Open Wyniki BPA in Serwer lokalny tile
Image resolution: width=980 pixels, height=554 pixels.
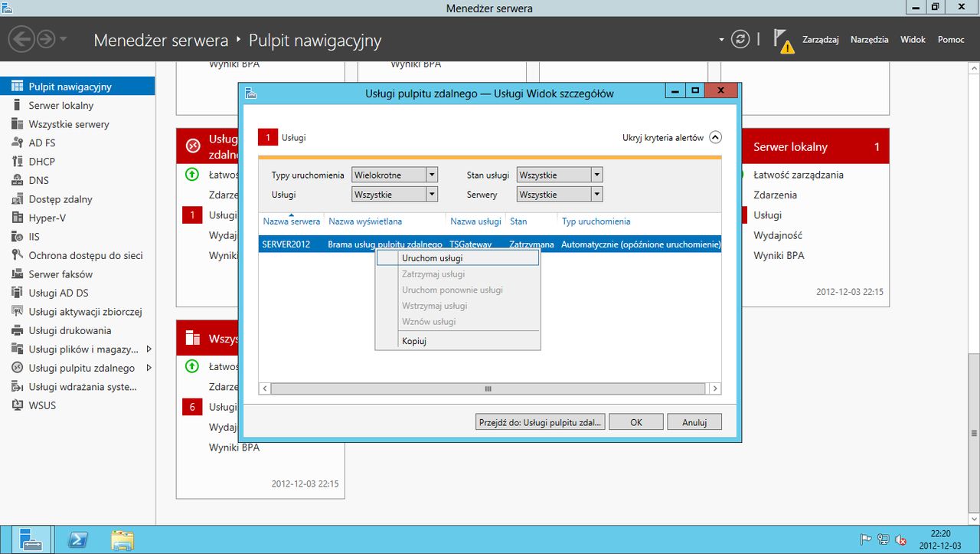779,255
